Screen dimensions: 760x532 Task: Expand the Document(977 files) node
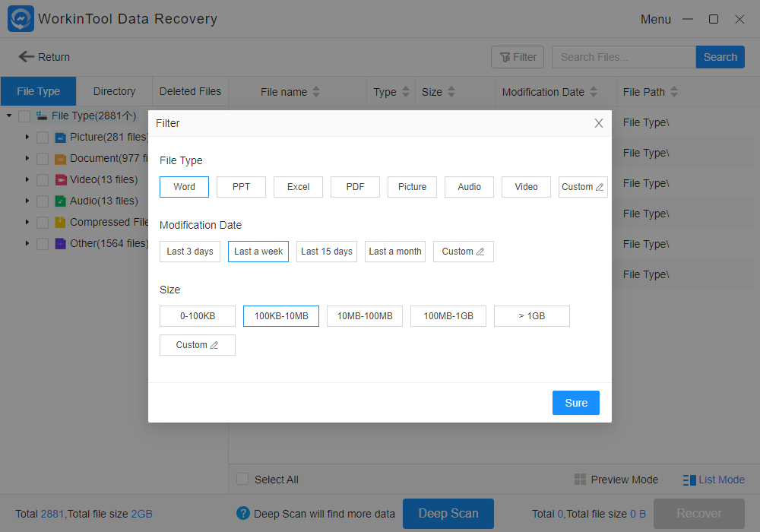click(27, 158)
